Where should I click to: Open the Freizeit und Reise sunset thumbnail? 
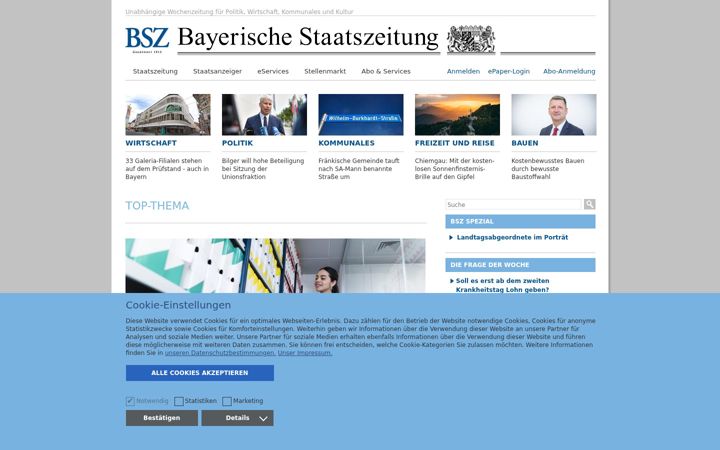(457, 115)
